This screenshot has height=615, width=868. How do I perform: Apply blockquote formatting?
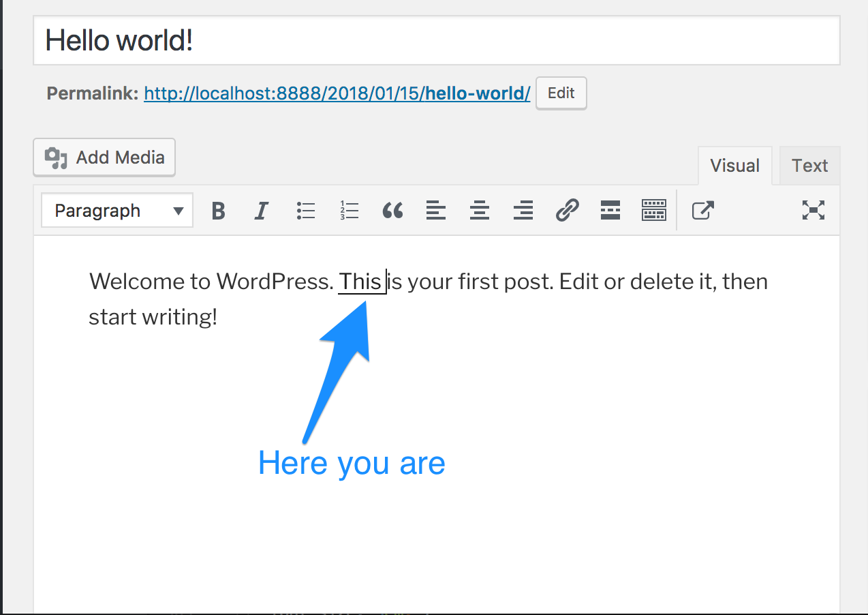click(x=392, y=211)
